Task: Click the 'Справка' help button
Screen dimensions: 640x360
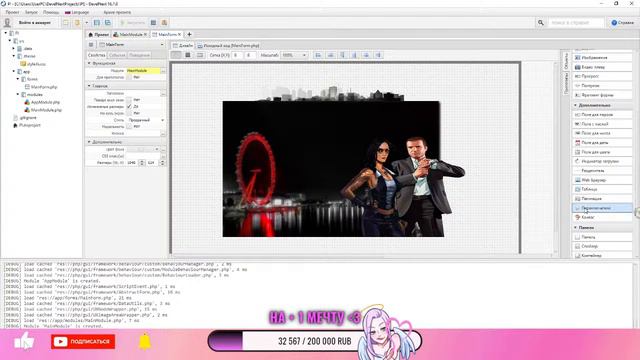Action: pyautogui.click(x=622, y=23)
